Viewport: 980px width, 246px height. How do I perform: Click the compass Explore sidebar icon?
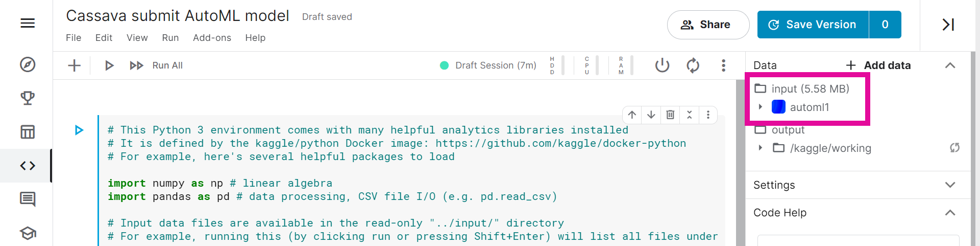[28, 65]
